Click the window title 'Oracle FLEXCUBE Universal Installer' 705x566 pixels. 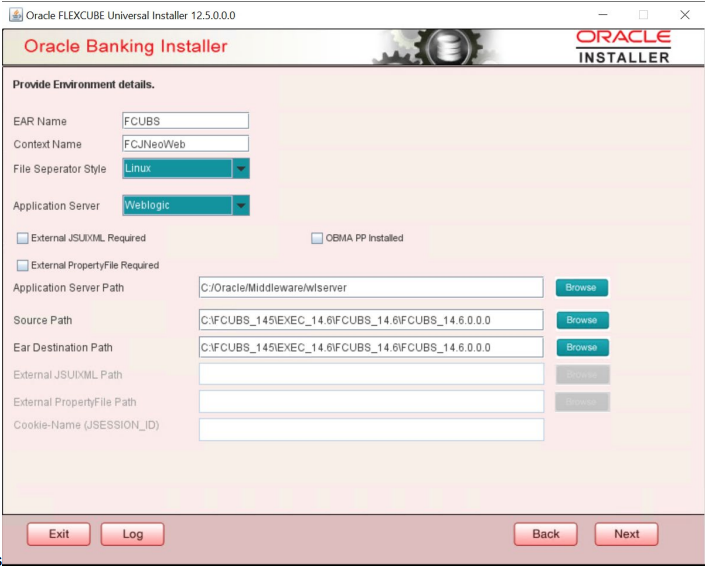[x=131, y=15]
